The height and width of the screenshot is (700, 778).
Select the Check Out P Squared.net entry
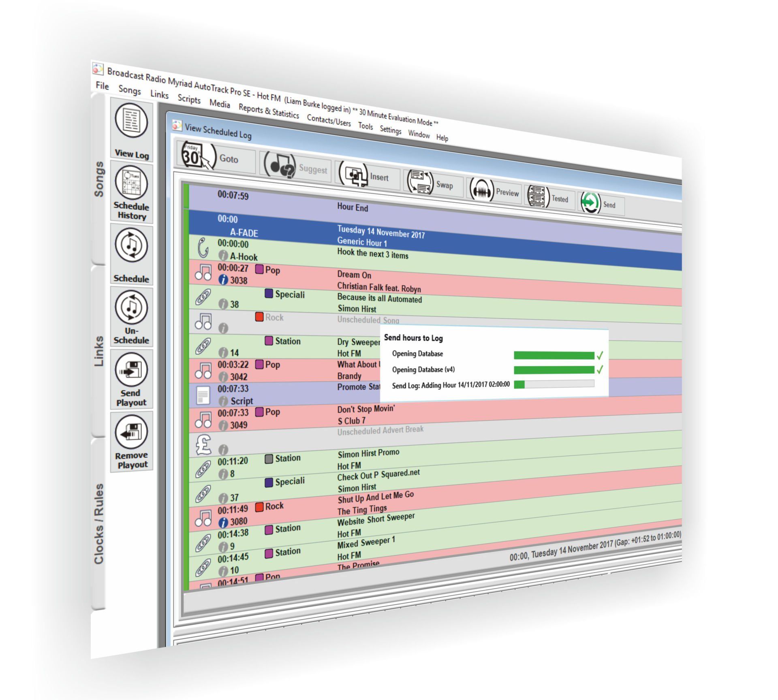click(x=378, y=475)
